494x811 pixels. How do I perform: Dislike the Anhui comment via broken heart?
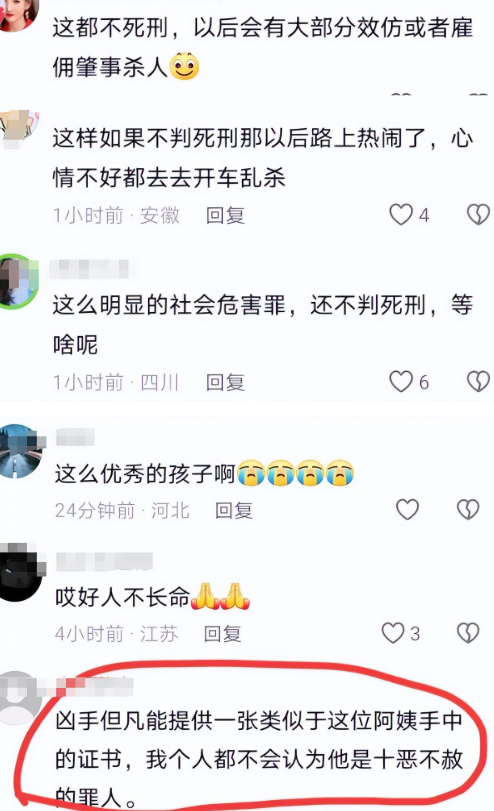coord(478,214)
